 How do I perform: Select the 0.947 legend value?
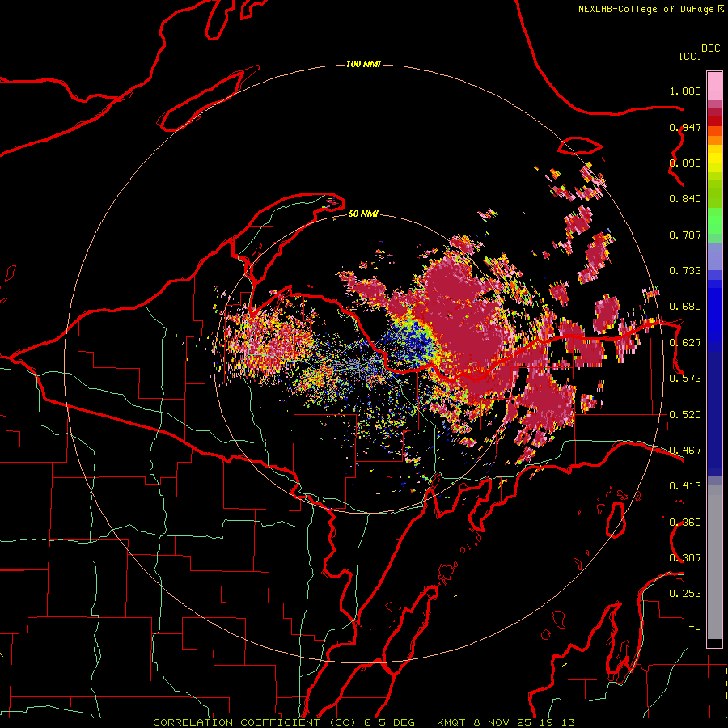(x=685, y=127)
